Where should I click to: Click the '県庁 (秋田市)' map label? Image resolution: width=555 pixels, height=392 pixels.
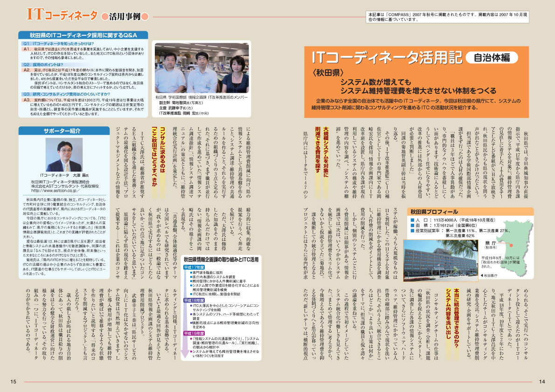pos(491,245)
